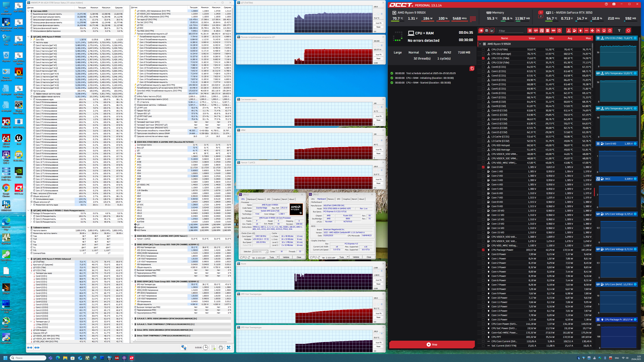
Task: Uncheck the CPU Package Power checkbox
Action: point(483,250)
